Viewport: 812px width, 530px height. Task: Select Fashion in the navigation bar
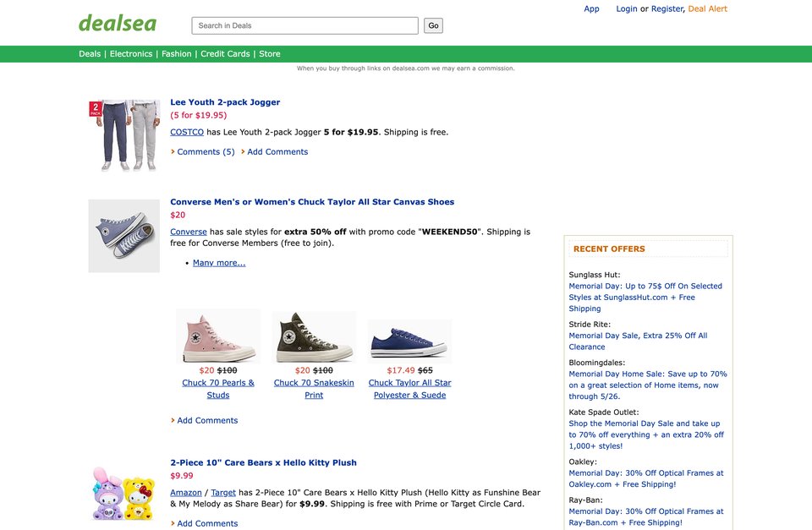coord(176,54)
